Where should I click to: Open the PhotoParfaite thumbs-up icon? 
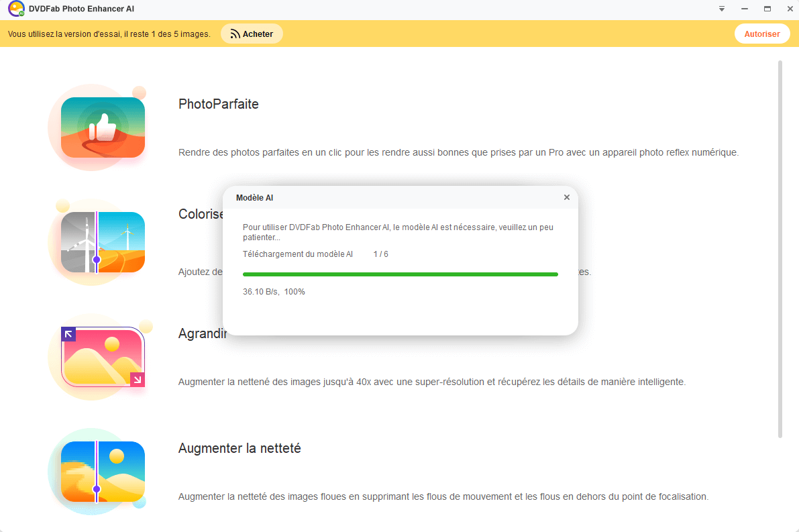tap(103, 127)
